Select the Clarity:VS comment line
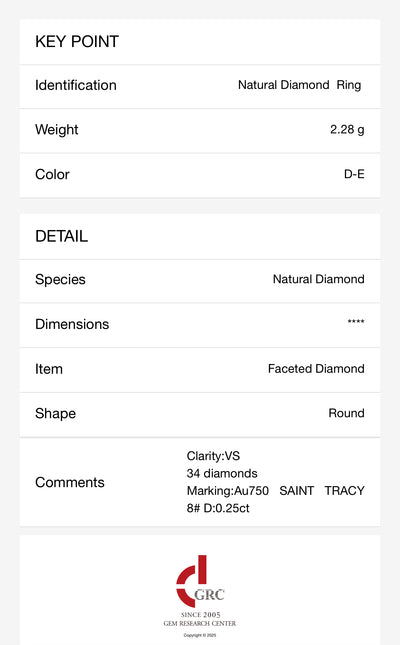The width and height of the screenshot is (400, 645). [x=213, y=456]
